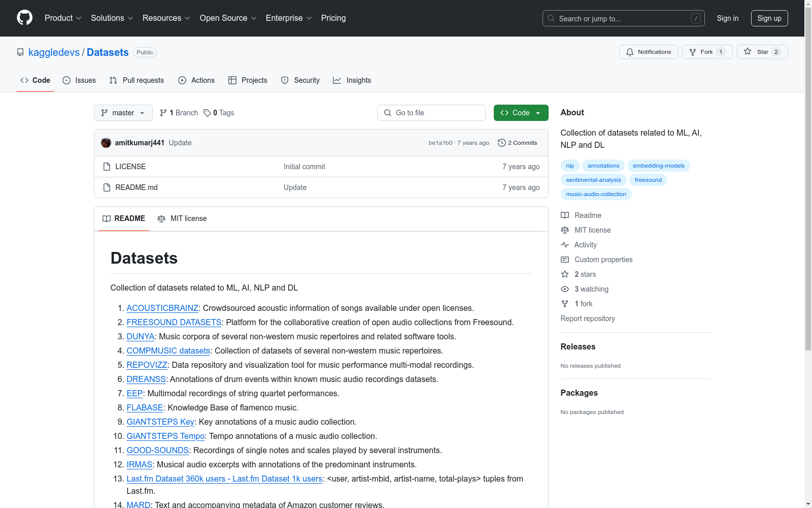Screen dimensions: 812x508
Task: Open the Insights tab
Action: (x=352, y=80)
